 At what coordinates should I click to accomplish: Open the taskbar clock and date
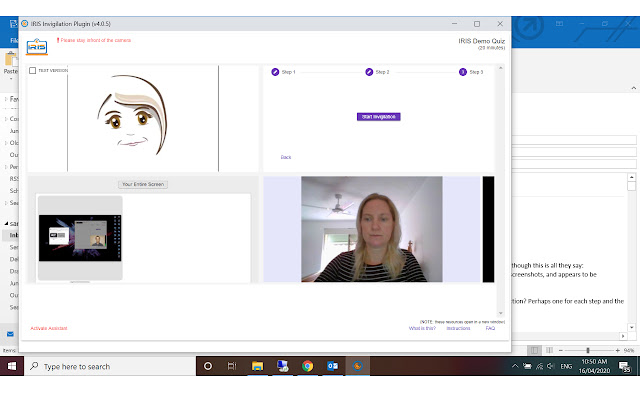coord(594,366)
